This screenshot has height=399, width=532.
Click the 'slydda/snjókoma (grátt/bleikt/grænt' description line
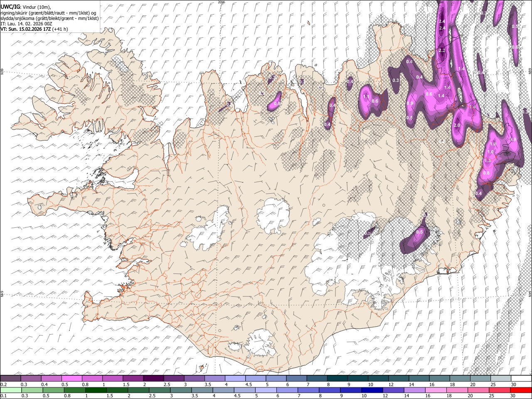point(49,18)
